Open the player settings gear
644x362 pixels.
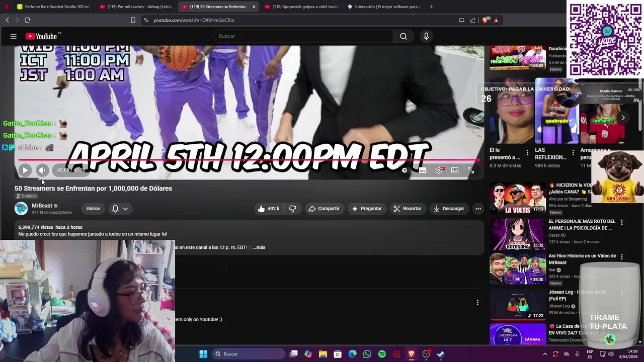(439, 170)
